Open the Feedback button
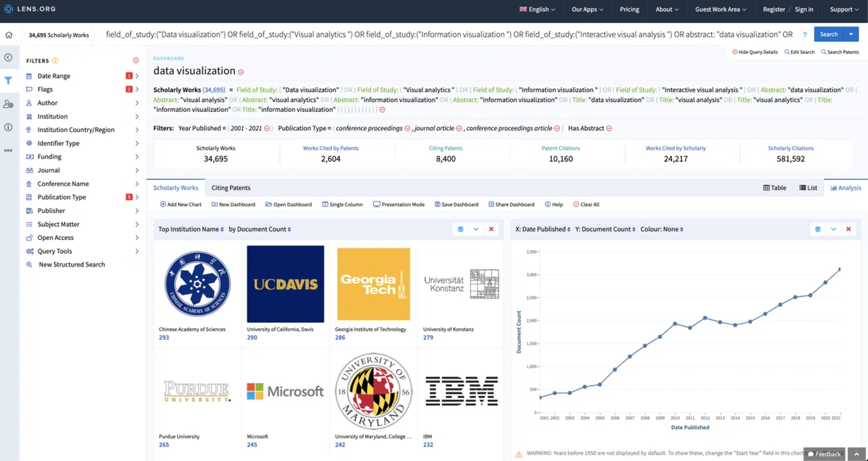Screen dimensions: 868x461 (x=825, y=454)
